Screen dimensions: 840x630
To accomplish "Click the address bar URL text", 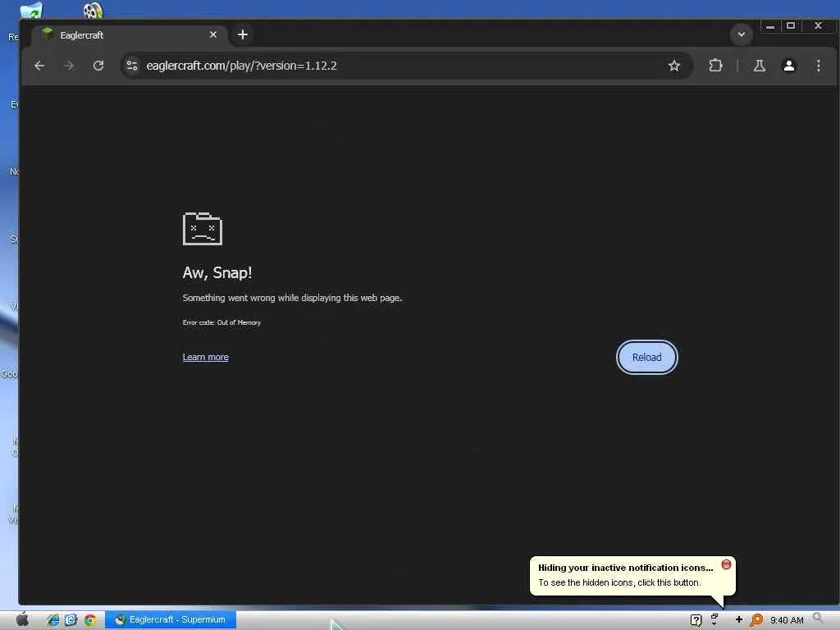I will tap(241, 66).
